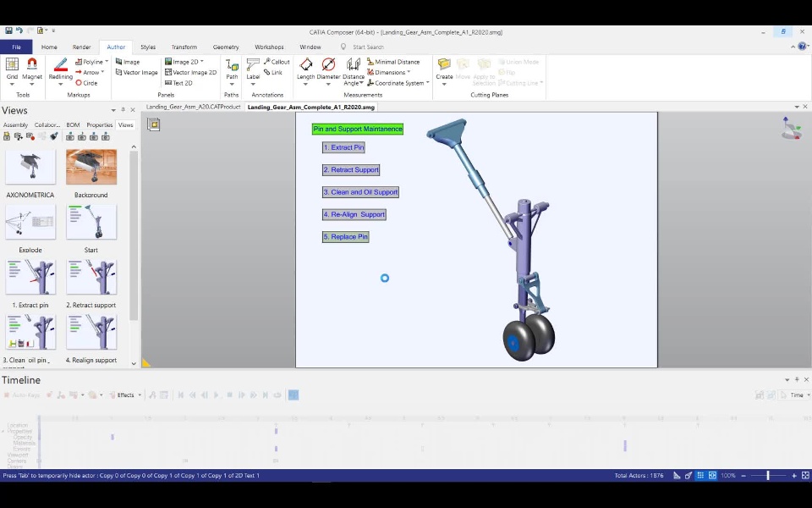Image resolution: width=812 pixels, height=508 pixels.
Task: Click the help icon at top right
Action: tap(802, 47)
